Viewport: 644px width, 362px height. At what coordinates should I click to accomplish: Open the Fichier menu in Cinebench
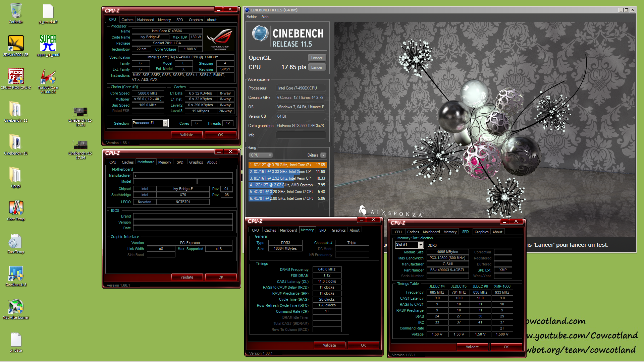tap(252, 17)
